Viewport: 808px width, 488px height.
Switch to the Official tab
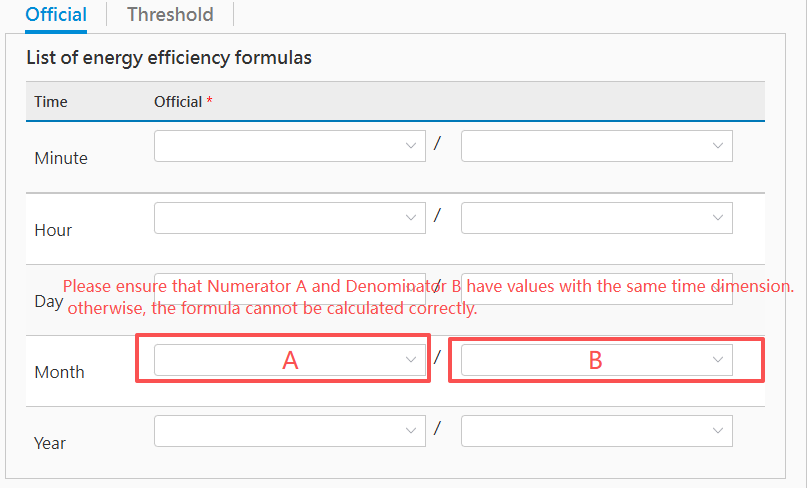coord(56,14)
